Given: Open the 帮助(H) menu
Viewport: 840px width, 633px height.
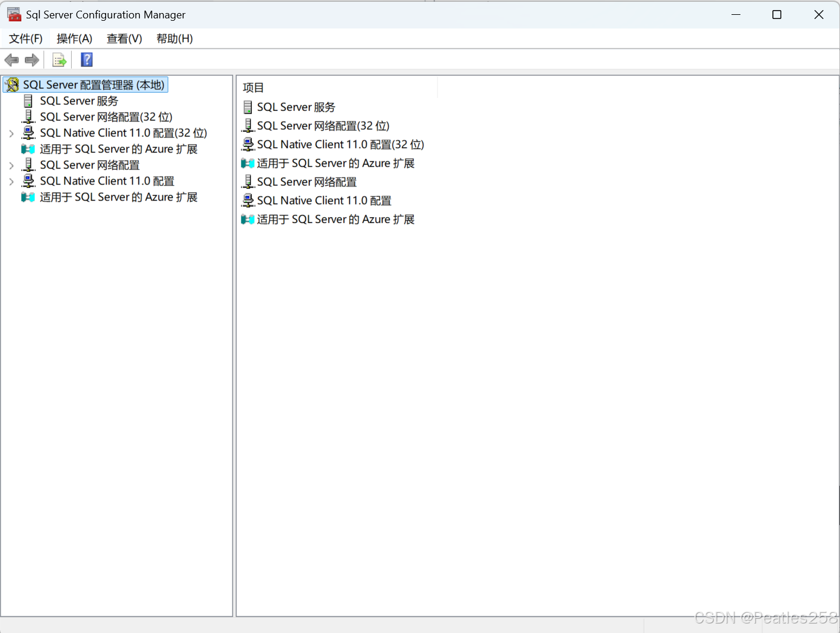Looking at the screenshot, I should coord(174,39).
